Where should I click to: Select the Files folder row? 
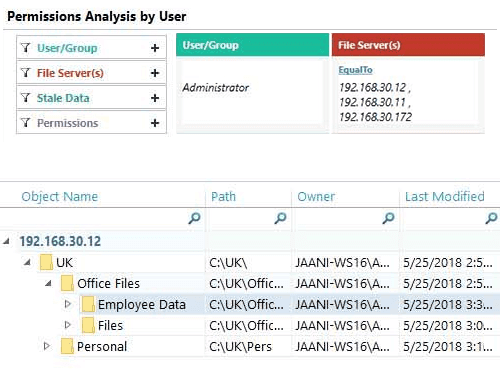pos(250,325)
